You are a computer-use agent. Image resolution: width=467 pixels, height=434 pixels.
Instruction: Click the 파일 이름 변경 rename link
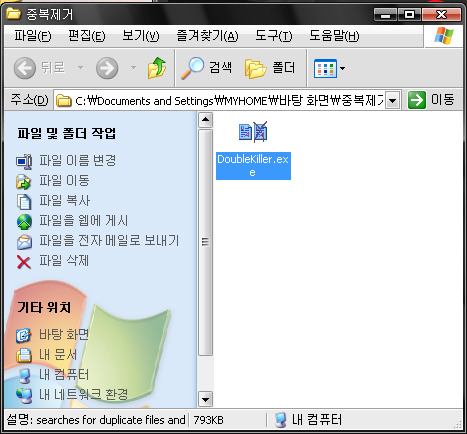pyautogui.click(x=78, y=160)
